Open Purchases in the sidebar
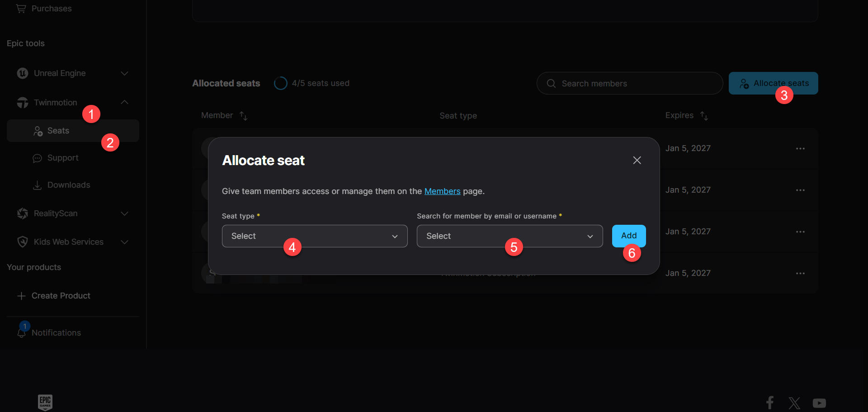 click(44, 9)
